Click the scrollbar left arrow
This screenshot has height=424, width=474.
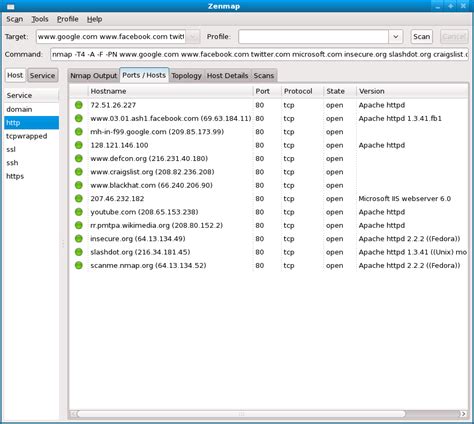[73, 414]
